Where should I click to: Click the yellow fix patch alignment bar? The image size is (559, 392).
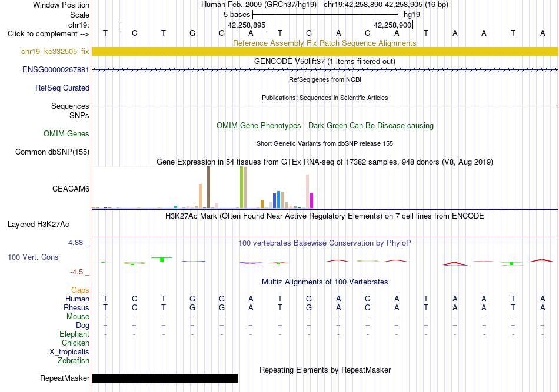point(325,51)
